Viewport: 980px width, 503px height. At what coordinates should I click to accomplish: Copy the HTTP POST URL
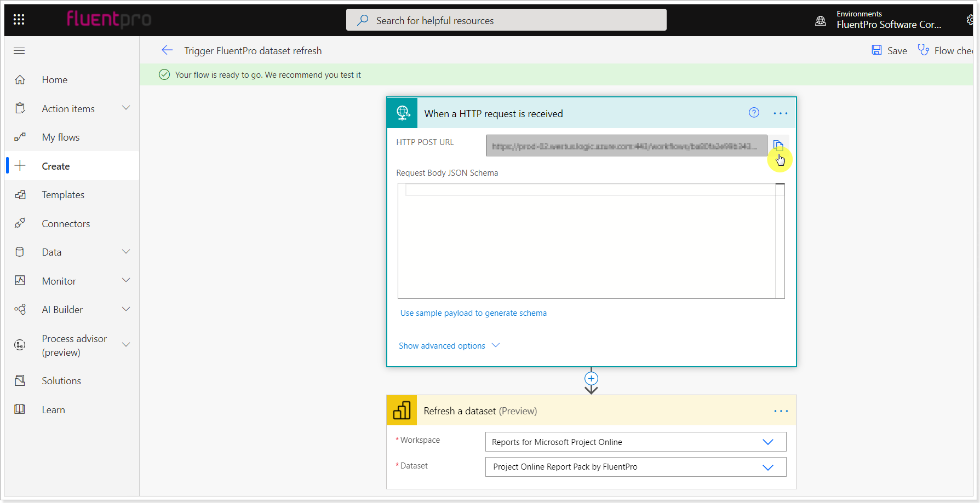pyautogui.click(x=778, y=146)
